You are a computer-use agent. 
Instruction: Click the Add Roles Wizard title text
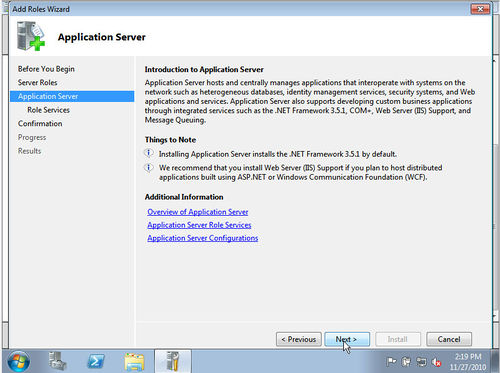pyautogui.click(x=41, y=9)
